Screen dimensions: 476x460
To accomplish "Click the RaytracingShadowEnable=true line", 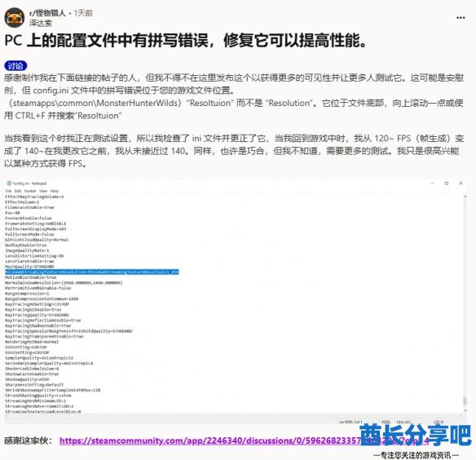I will 38,325.
